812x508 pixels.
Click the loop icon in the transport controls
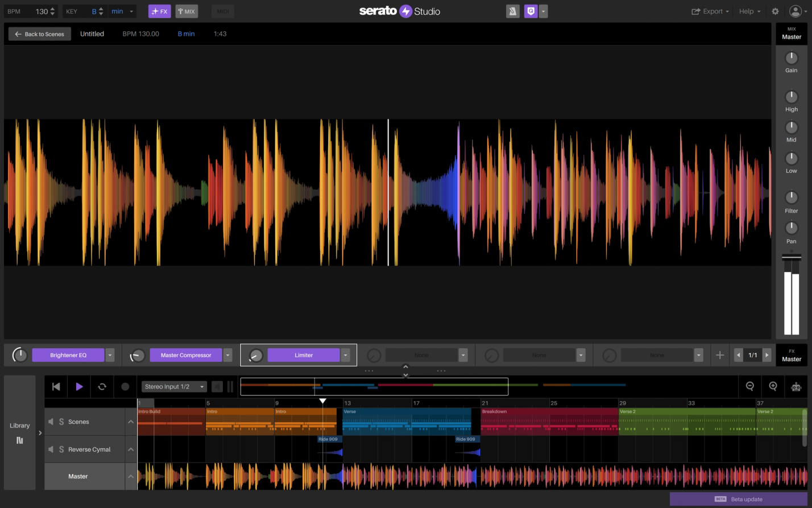pos(102,386)
